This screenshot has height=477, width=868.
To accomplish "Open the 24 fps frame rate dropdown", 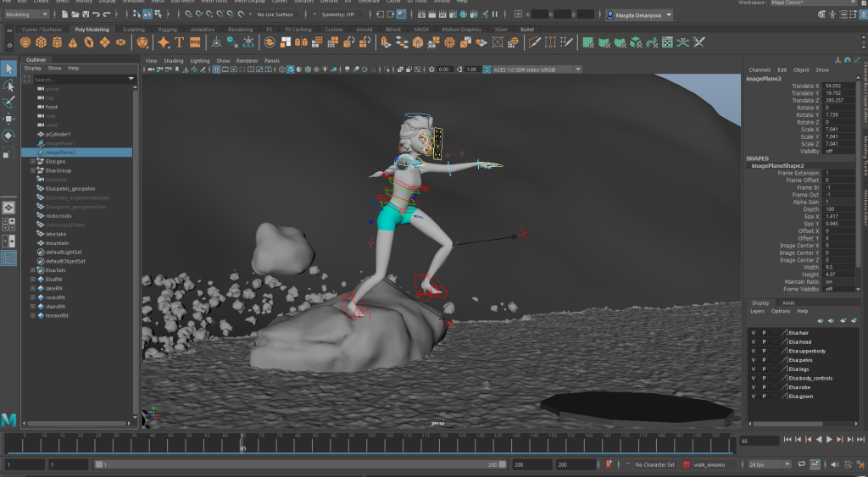I will coord(770,464).
